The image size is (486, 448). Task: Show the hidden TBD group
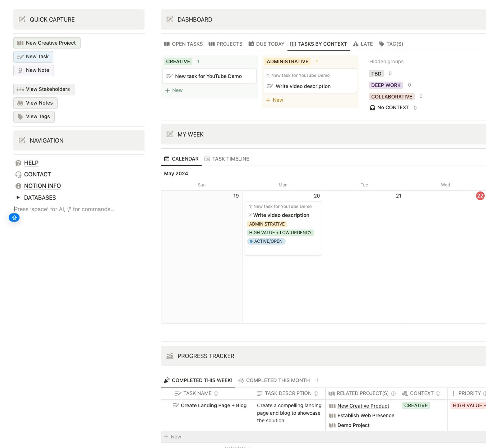pyautogui.click(x=376, y=73)
